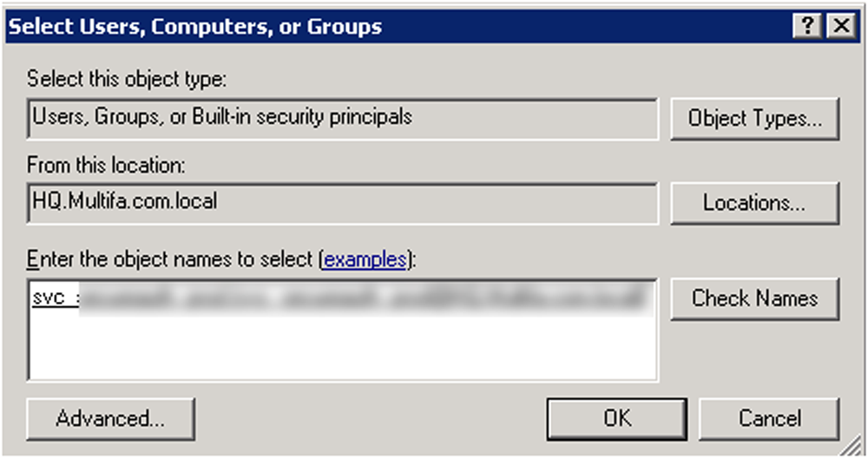Click the blurred resolved name text
This screenshot has height=458, width=868.
click(x=365, y=299)
